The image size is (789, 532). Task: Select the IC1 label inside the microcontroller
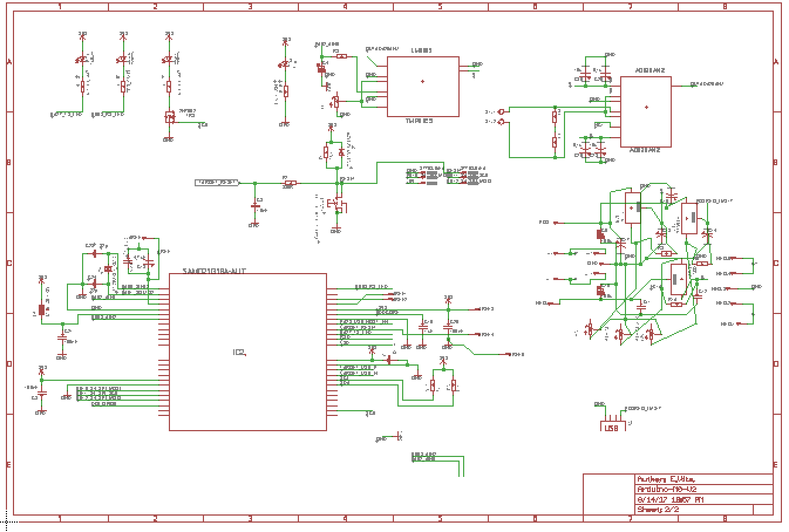pos(240,352)
